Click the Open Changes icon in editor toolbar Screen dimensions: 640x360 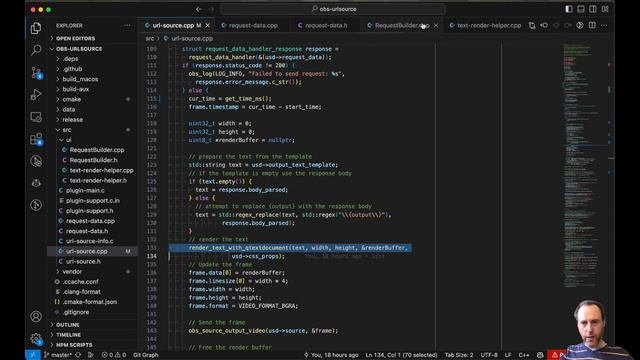[532, 25]
